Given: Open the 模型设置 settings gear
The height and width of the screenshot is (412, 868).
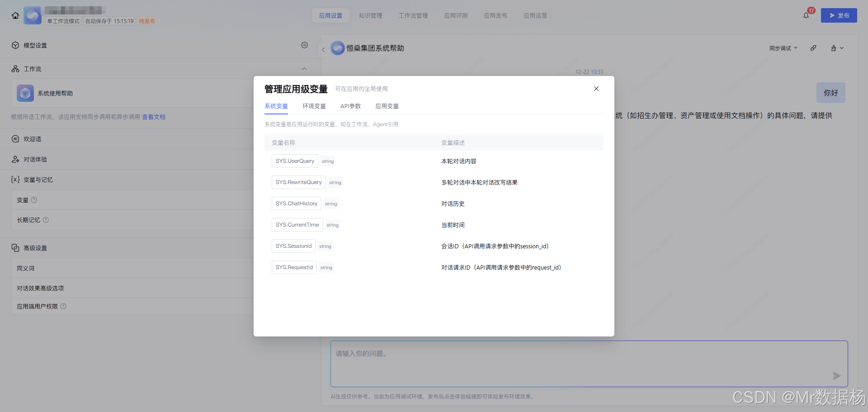Looking at the screenshot, I should (x=304, y=45).
